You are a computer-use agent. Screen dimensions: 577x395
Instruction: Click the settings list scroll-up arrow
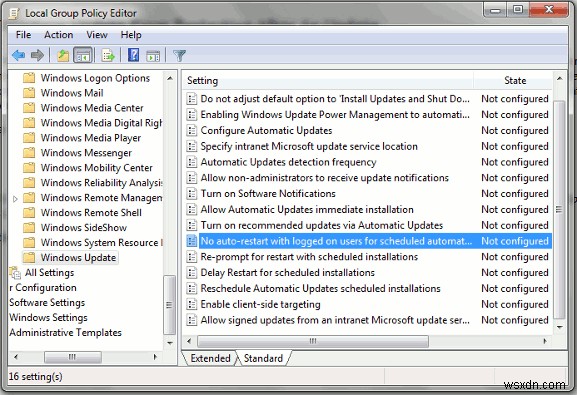(559, 78)
